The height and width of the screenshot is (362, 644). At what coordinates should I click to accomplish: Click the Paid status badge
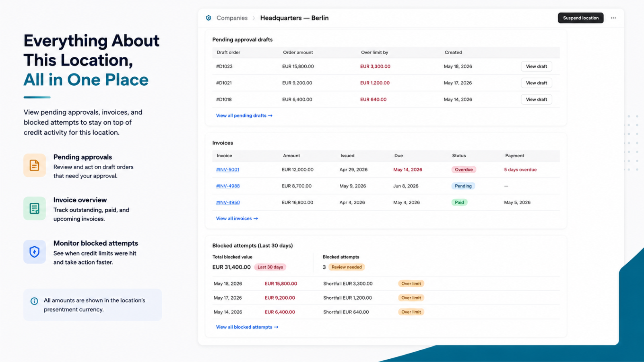[x=459, y=203]
